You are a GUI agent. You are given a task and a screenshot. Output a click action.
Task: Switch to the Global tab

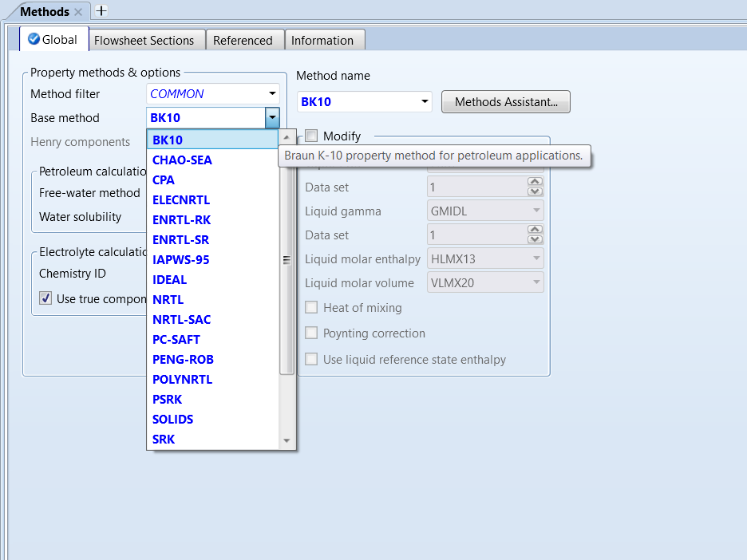pos(53,40)
